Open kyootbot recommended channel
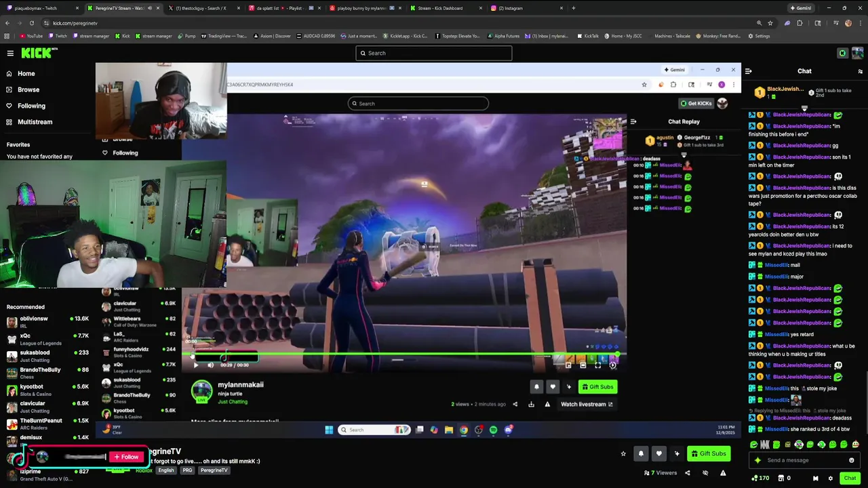Image resolution: width=868 pixels, height=488 pixels. pos(47,390)
